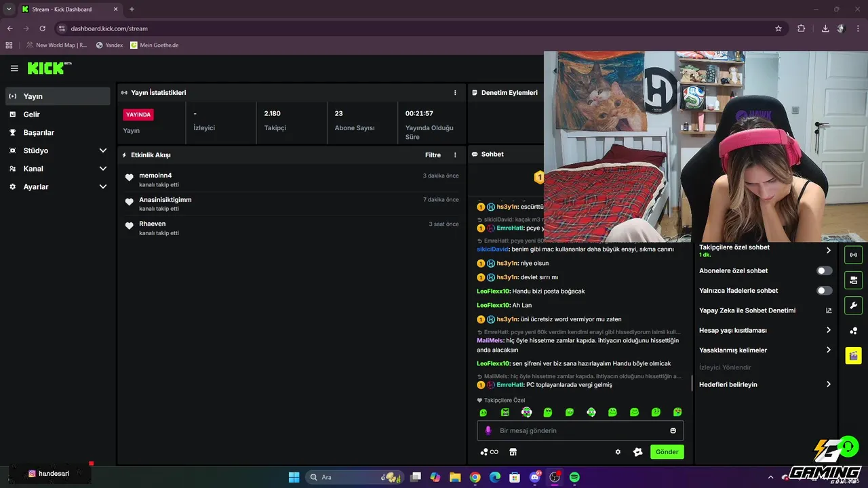This screenshot has width=868, height=488.
Task: Toggle Yalnızca ifadelerle sohbet switch
Action: [x=825, y=291]
